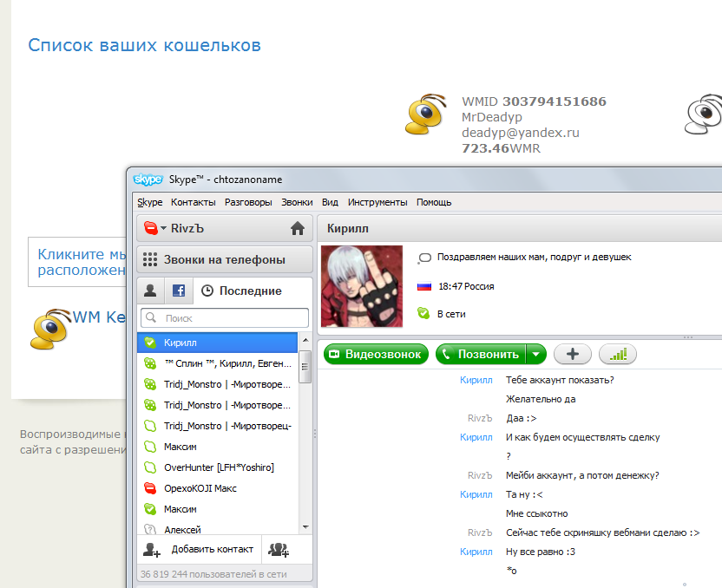Open the Разговоры menu
722x588 pixels.
[248, 202]
